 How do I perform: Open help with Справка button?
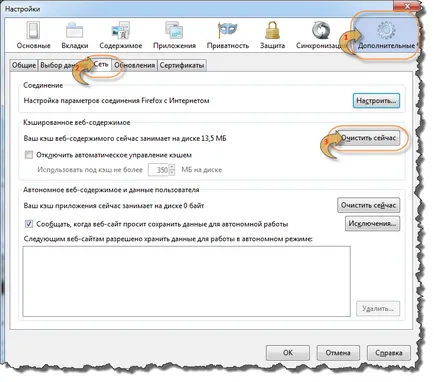(389, 353)
